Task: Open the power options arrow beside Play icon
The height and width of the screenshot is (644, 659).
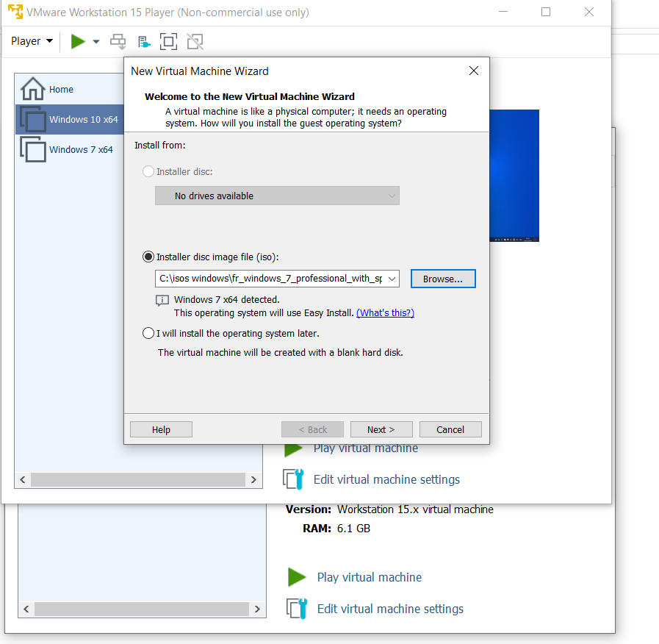Action: [x=96, y=42]
